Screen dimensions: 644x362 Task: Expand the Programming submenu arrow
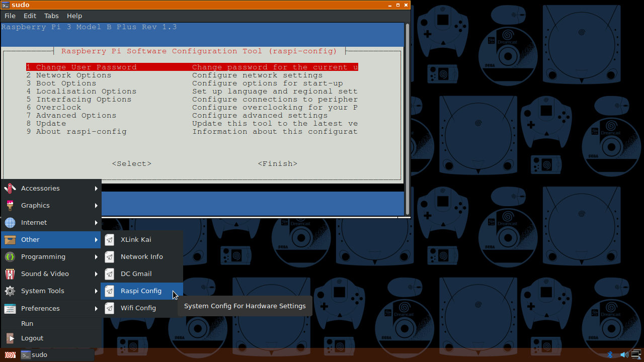click(96, 257)
